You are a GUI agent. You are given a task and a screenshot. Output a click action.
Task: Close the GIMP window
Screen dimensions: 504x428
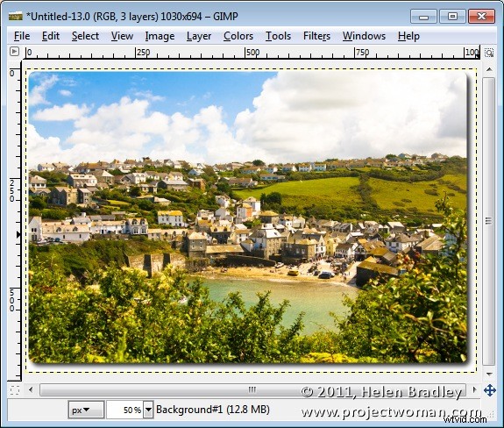click(481, 17)
